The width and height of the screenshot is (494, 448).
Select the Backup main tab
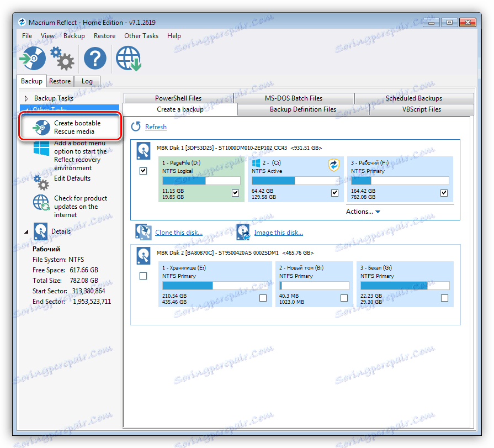coord(31,81)
